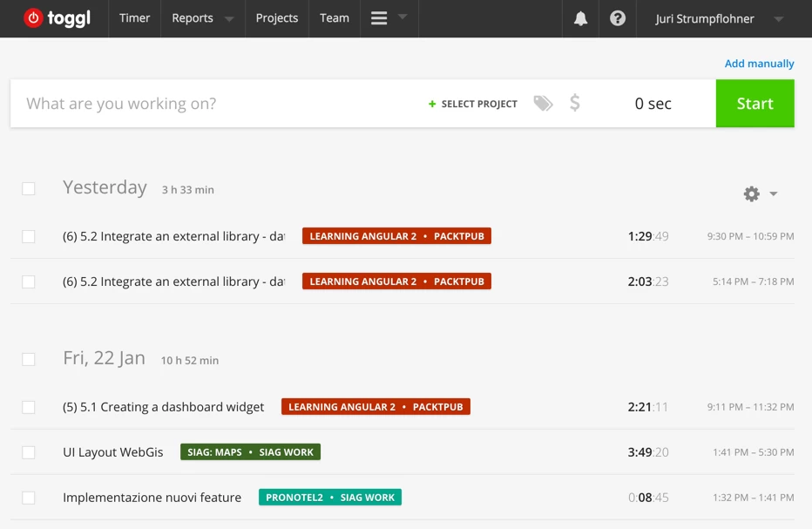Go to Team page

click(x=334, y=18)
